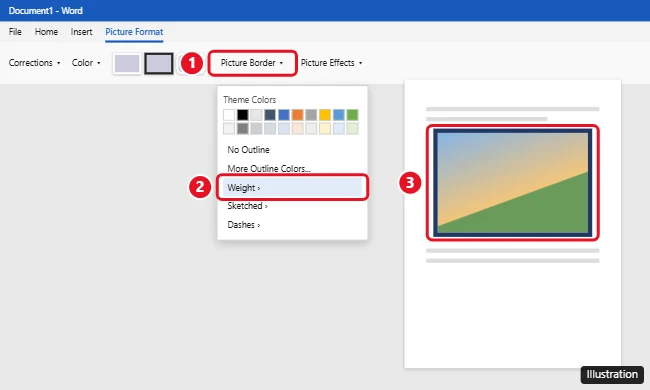Pick the dark blue-gray theme swatch
The height and width of the screenshot is (390, 650).
(x=270, y=115)
